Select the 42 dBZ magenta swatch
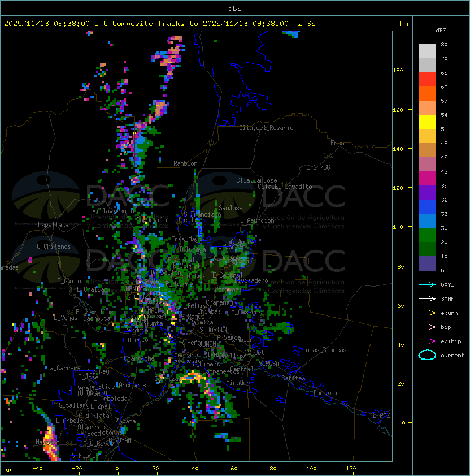 (427, 179)
